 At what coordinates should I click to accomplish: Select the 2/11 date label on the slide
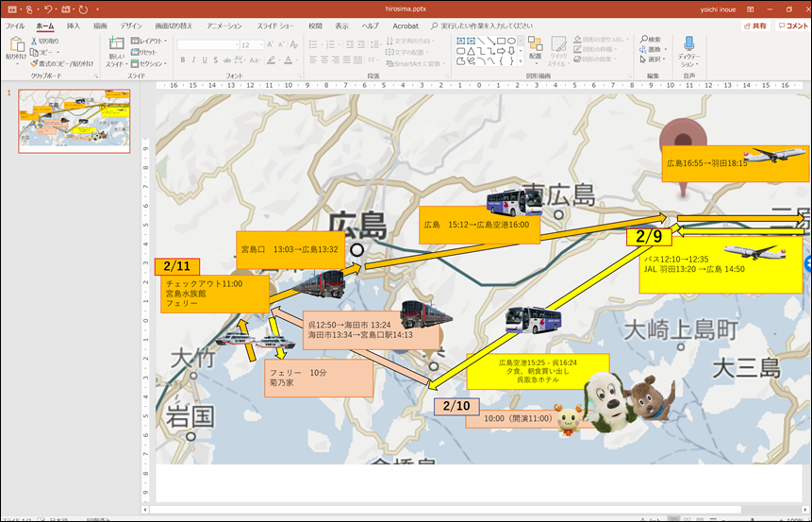177,266
